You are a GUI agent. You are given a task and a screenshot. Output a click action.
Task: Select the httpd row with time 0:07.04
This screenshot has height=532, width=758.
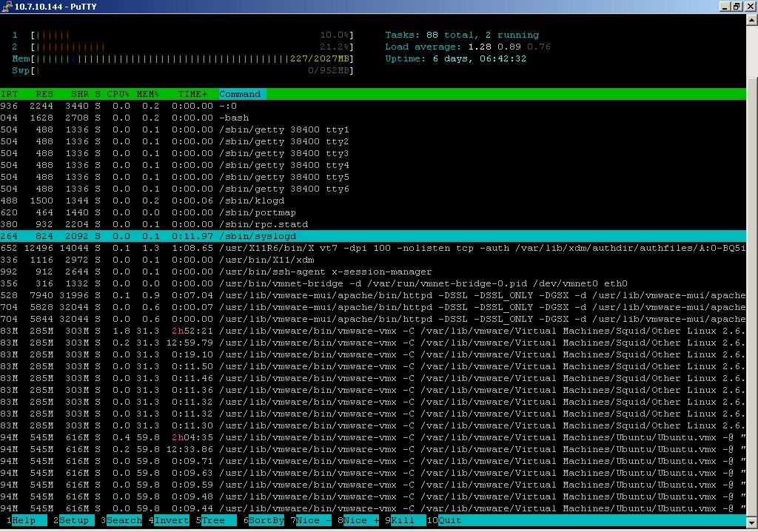[x=373, y=295]
